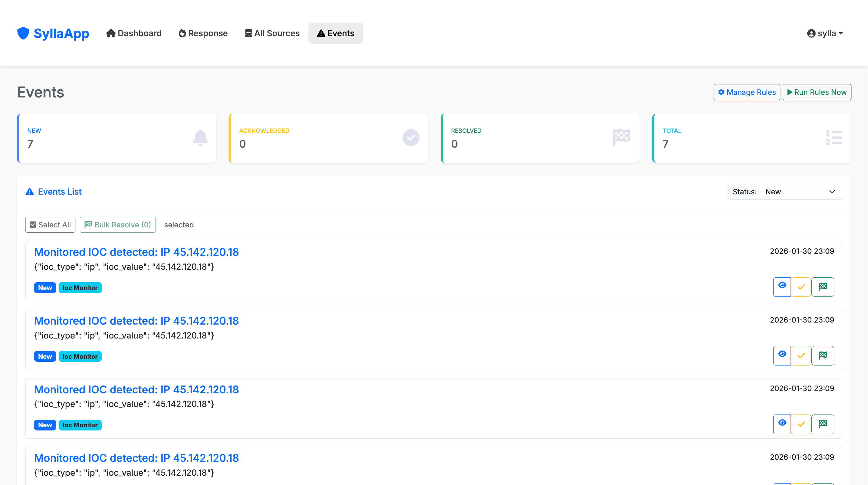Click the eye icon on the third event
This screenshot has width=868, height=485.
pyautogui.click(x=782, y=424)
